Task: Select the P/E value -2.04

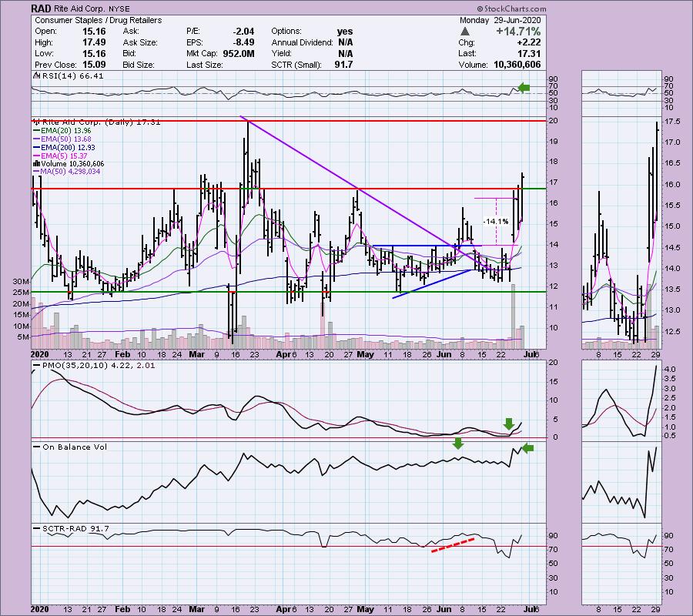Action: click(x=243, y=32)
